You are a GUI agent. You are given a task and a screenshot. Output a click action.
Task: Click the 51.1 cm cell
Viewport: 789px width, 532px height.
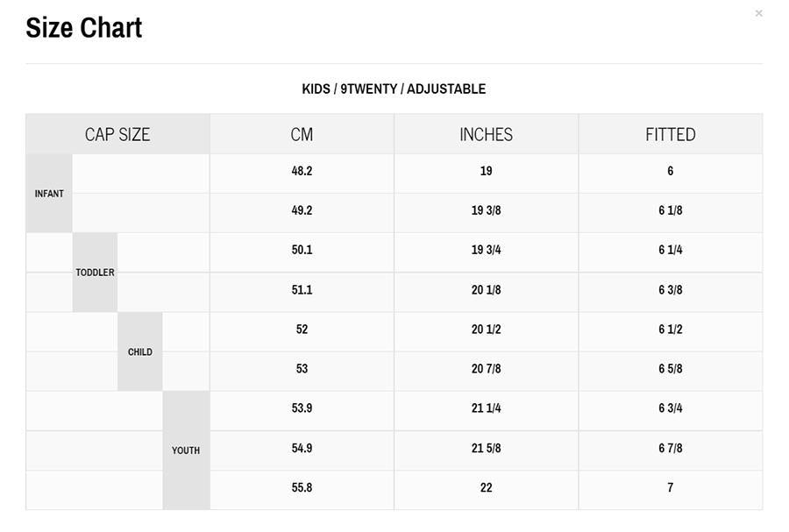[302, 289]
